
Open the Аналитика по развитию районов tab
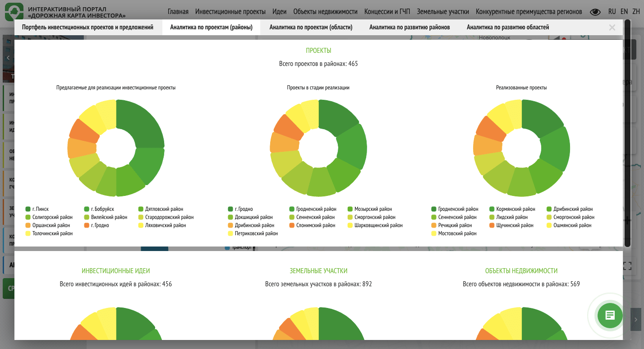[409, 27]
